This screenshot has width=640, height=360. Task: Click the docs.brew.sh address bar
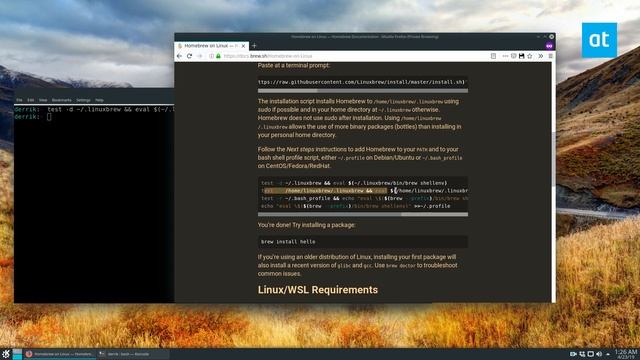coord(351,56)
